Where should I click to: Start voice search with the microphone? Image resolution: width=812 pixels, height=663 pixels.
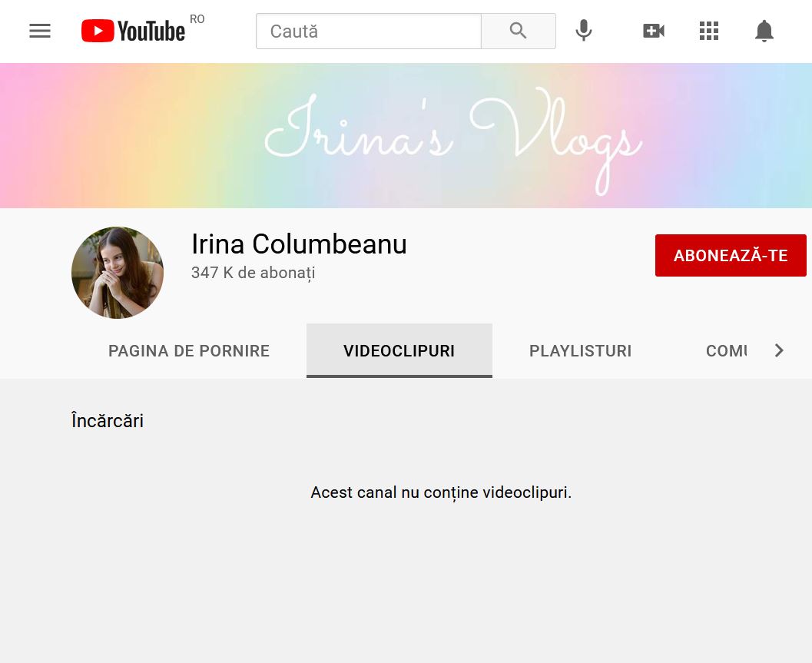pos(584,31)
